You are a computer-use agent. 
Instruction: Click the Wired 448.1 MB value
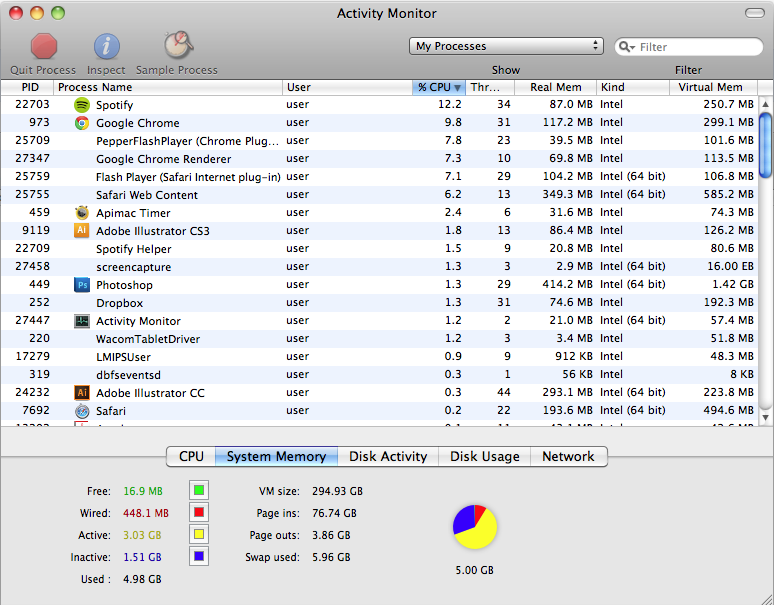pyautogui.click(x=146, y=513)
